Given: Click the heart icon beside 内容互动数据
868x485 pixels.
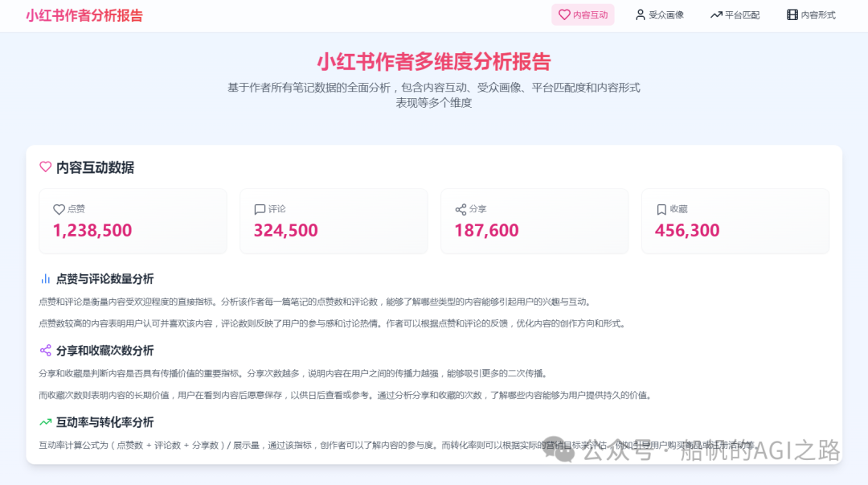Looking at the screenshot, I should [x=45, y=166].
